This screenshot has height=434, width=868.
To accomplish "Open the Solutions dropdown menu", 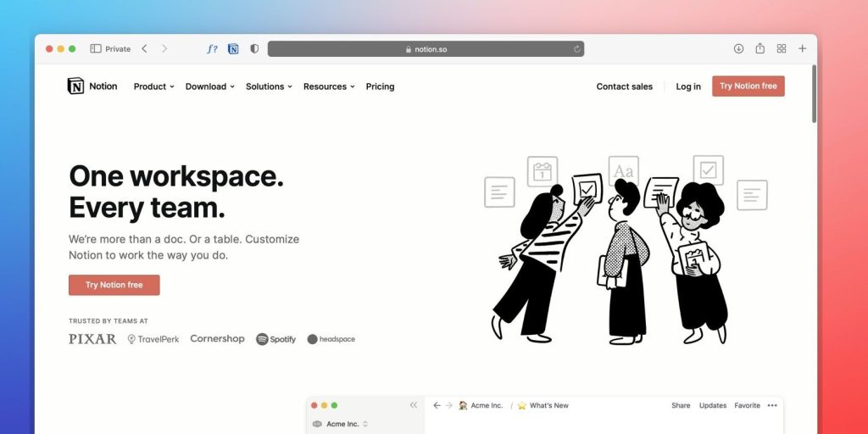I will pos(269,86).
